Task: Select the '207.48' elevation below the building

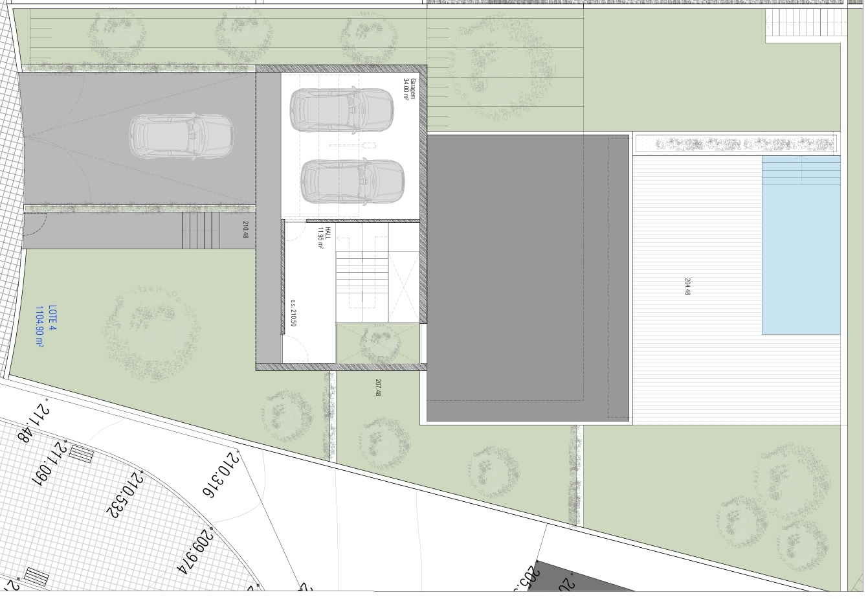Action: point(377,388)
